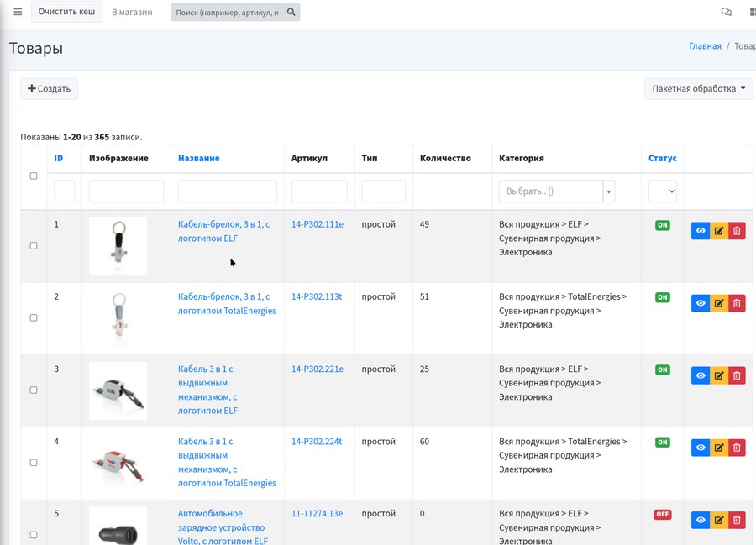Check the checkbox for product ID 1

34,246
